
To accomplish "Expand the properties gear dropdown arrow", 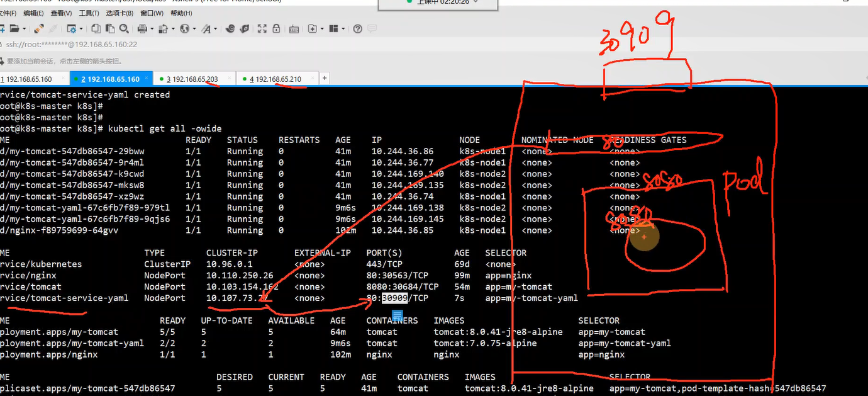I will coord(81,28).
